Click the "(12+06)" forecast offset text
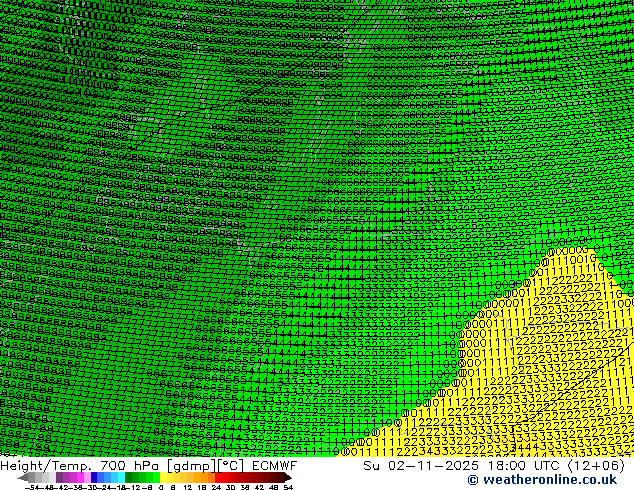This screenshot has height=490, width=634. (596, 466)
